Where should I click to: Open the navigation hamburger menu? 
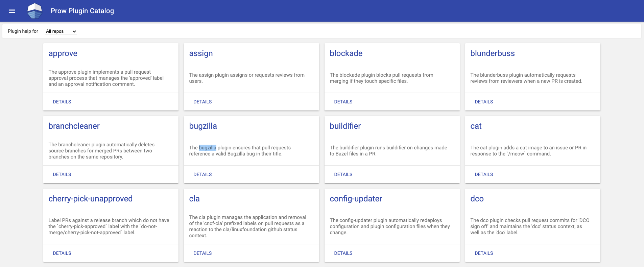[x=12, y=11]
